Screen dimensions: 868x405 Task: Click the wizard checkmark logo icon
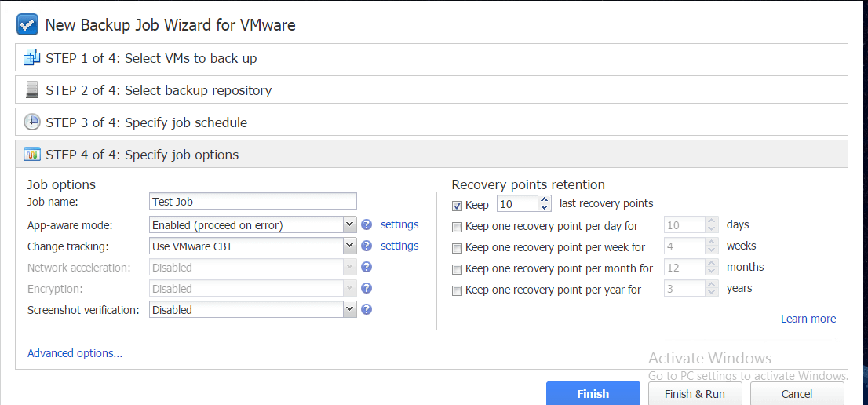click(x=28, y=24)
